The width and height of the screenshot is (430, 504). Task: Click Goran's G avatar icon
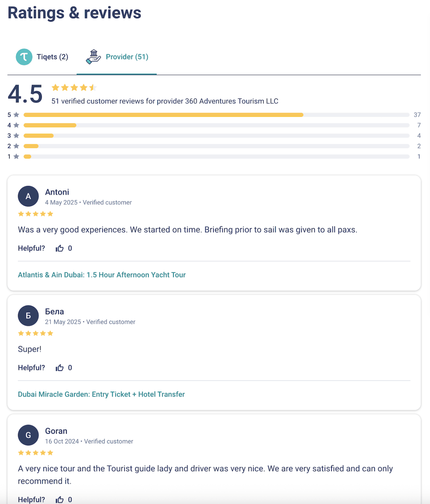[x=28, y=435]
